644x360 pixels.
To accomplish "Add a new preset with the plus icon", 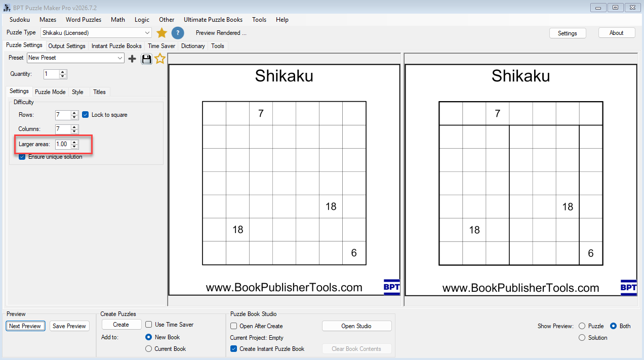I will [x=132, y=59].
